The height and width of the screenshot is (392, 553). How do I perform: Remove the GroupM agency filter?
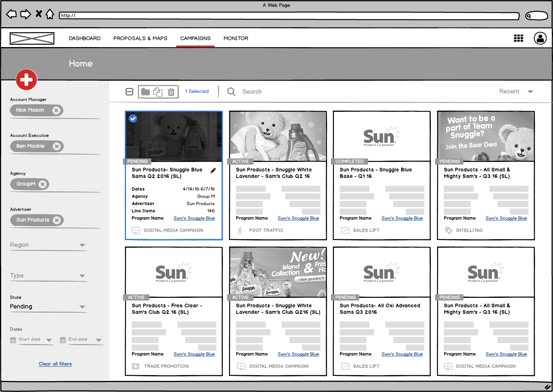(43, 184)
